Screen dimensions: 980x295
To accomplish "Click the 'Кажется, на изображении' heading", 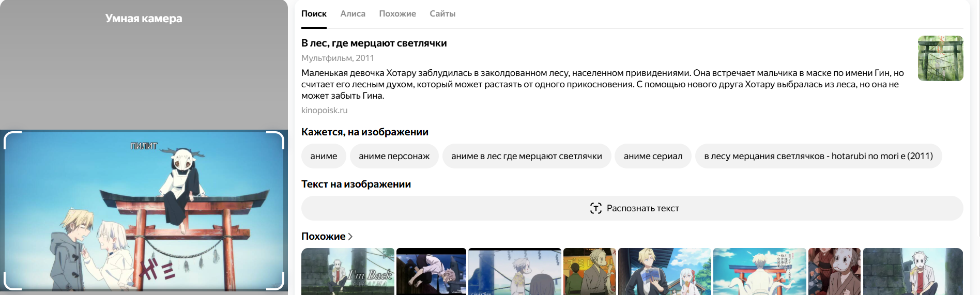I will pos(365,132).
